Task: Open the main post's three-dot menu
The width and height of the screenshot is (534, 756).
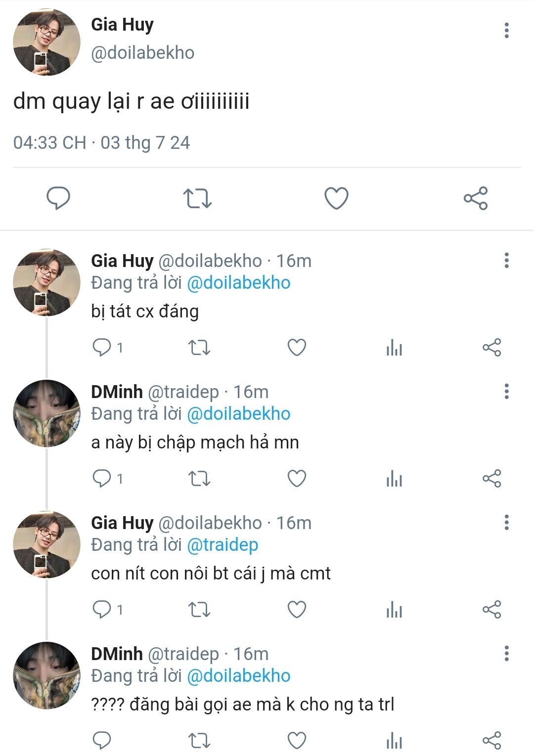Action: tap(506, 31)
